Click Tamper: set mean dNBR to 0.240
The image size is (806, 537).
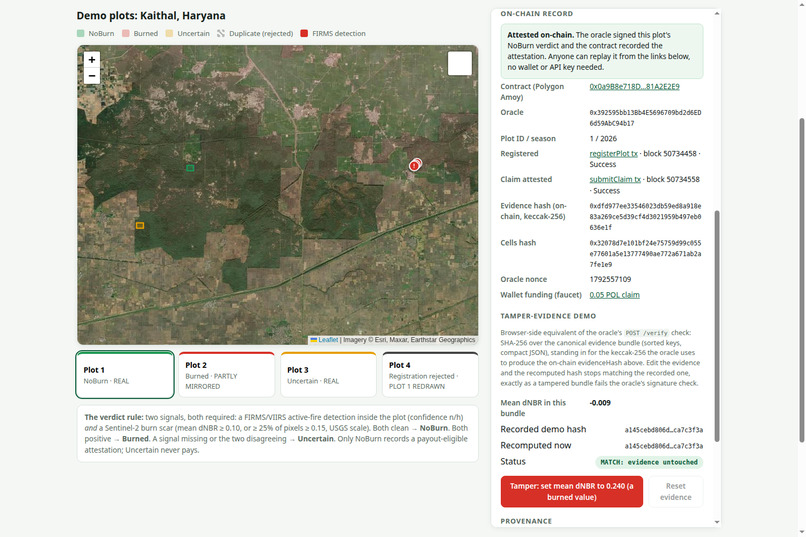(x=572, y=492)
